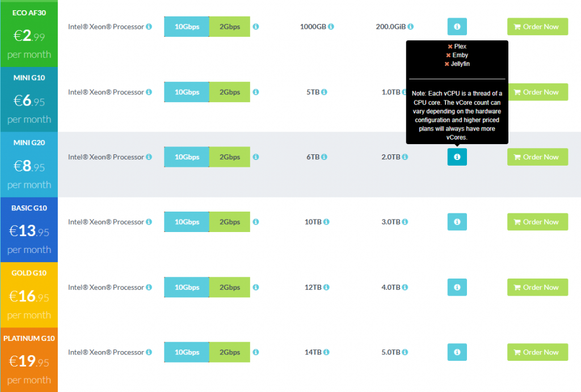Image resolution: width=581 pixels, height=392 pixels.
Task: Select the BASIC G10 €13.95 plan card
Action: point(29,230)
